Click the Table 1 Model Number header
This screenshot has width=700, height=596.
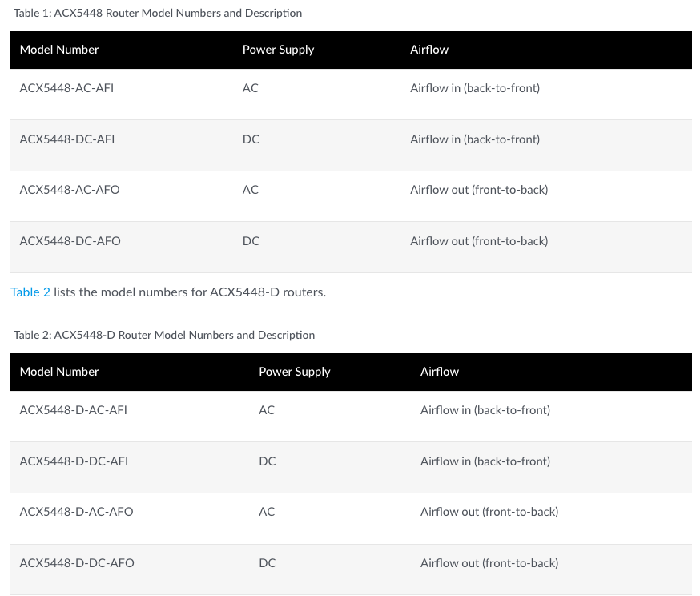click(x=59, y=50)
